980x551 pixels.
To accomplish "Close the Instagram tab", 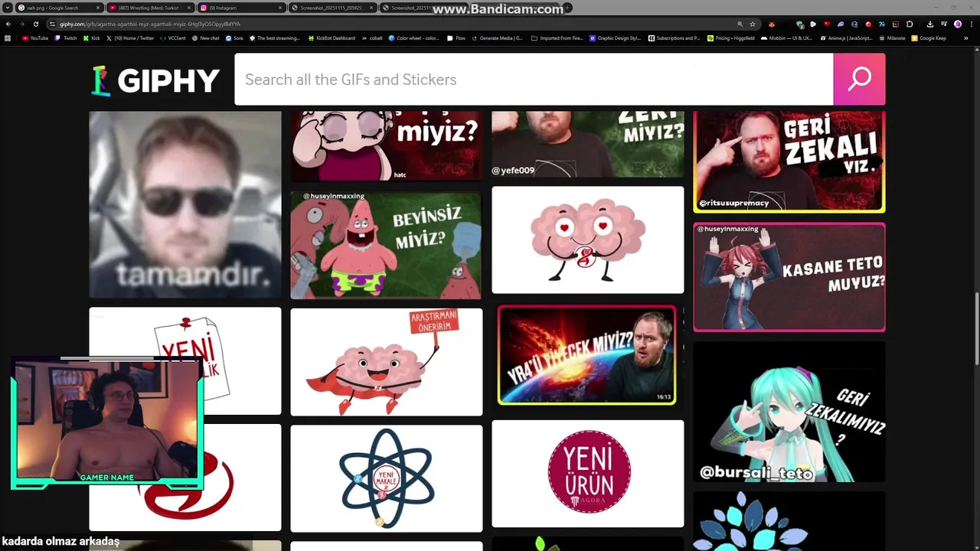I will 280,8.
